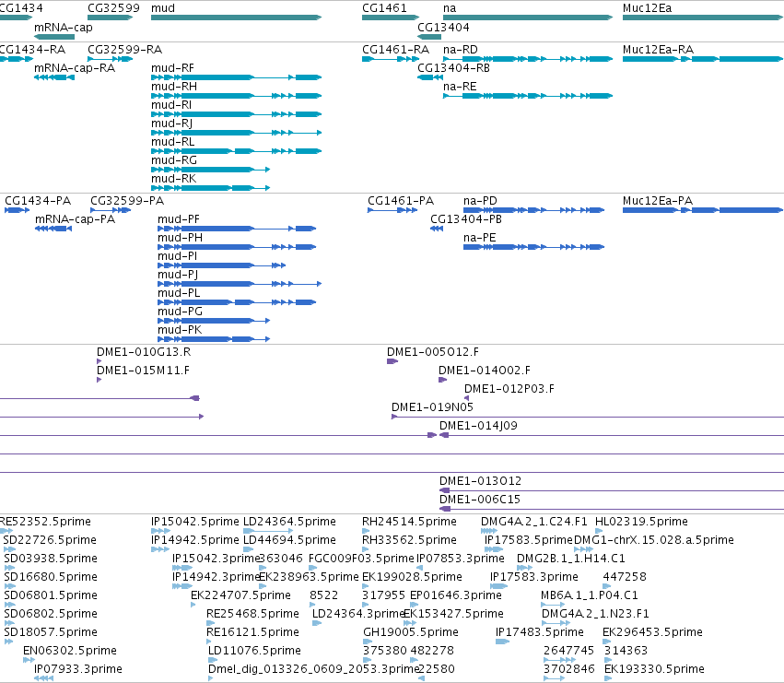Click the Muc12Ea gene bar
This screenshot has height=683, width=784.
tap(703, 18)
